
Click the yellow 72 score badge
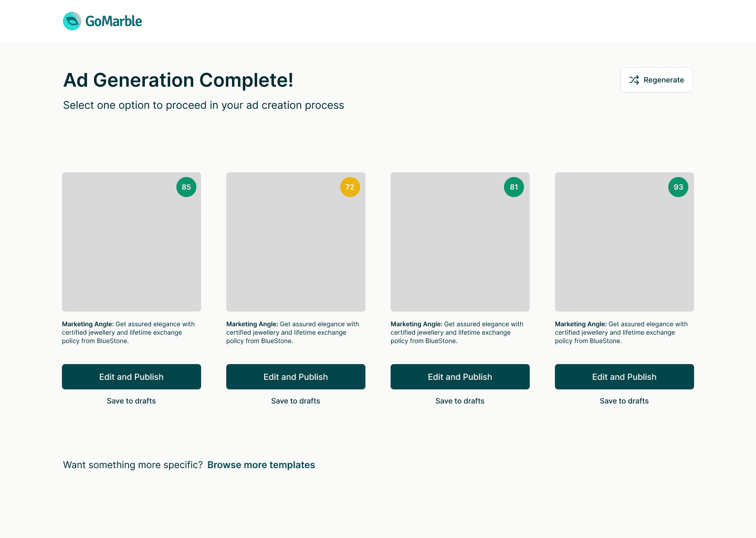350,187
